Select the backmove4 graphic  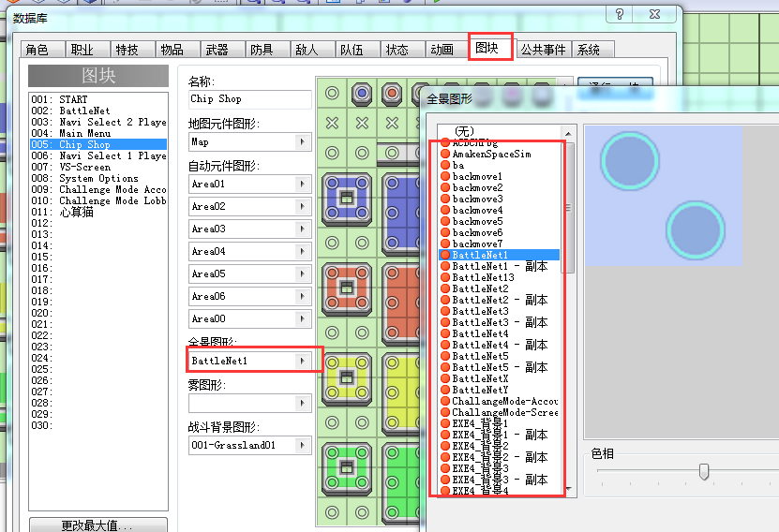tap(500, 210)
